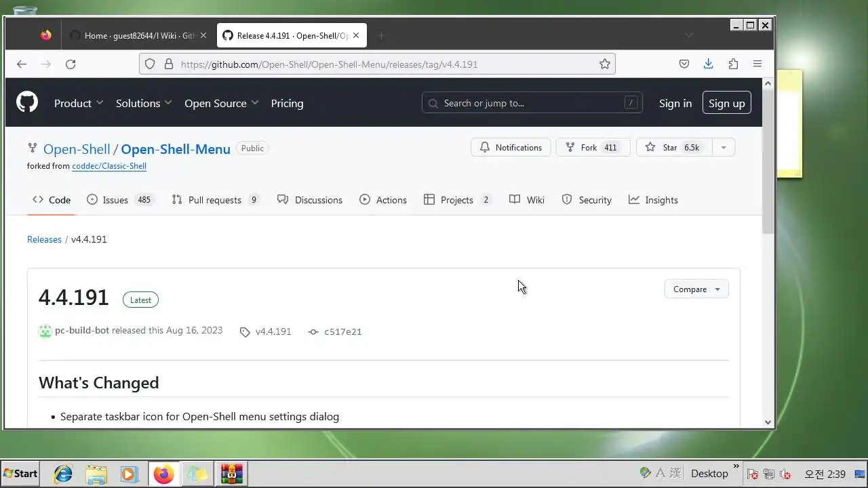
Task: Open the WinRAR taskbar icon
Action: click(231, 474)
